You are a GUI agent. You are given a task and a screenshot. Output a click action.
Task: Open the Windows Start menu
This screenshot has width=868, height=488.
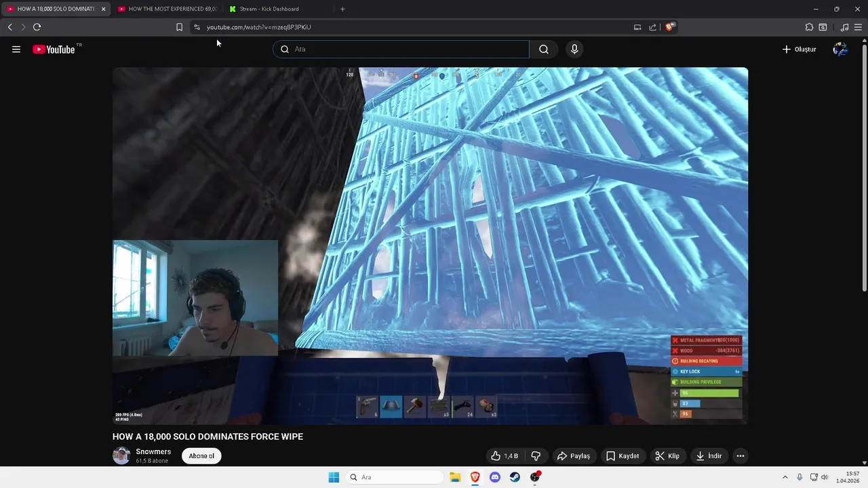point(334,477)
